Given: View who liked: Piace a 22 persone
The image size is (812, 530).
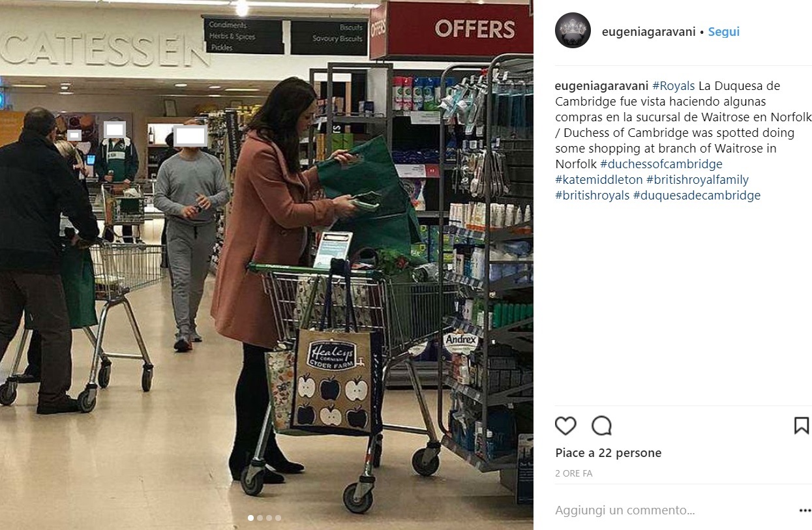Looking at the screenshot, I should point(609,453).
